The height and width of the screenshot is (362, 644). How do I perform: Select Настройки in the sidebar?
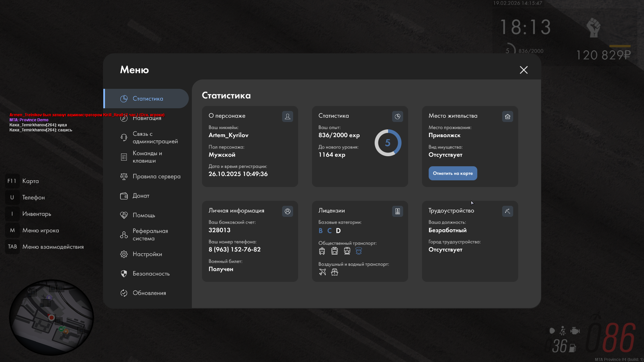pos(147,254)
